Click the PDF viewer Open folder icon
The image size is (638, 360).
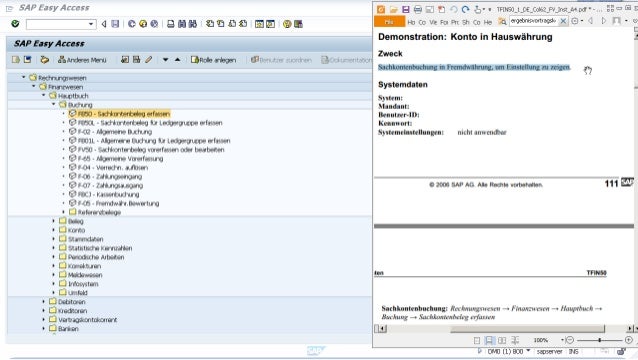click(x=393, y=9)
